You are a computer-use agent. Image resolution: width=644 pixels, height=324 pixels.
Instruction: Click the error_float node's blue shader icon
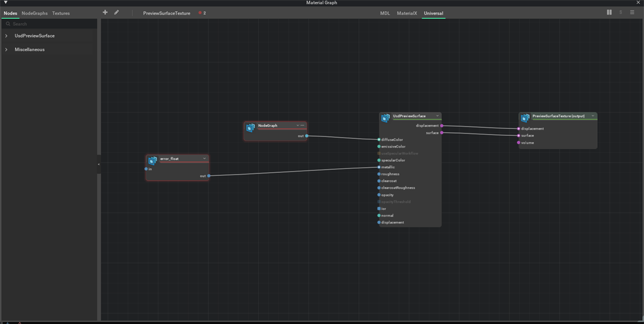(153, 161)
